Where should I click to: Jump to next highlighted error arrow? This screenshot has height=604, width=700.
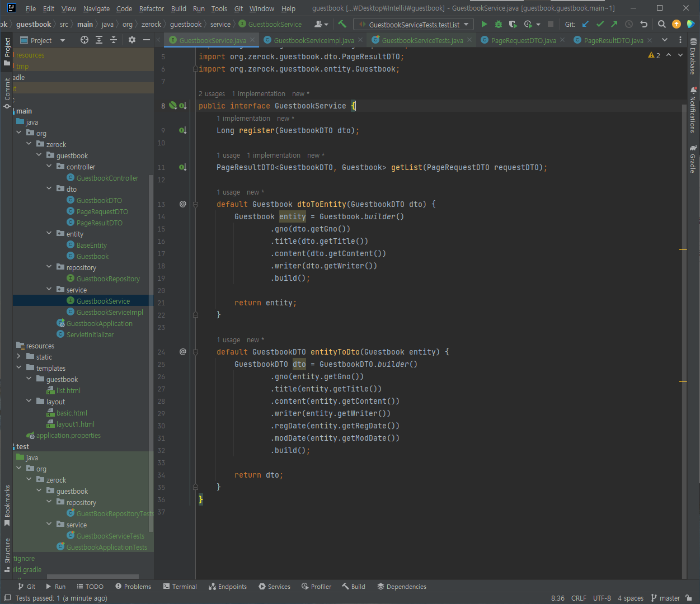tap(680, 55)
